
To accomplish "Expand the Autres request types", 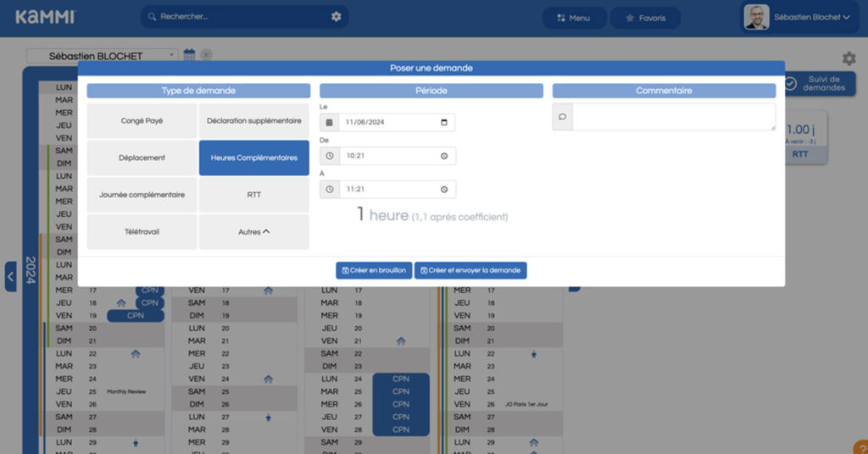I will pyautogui.click(x=253, y=231).
